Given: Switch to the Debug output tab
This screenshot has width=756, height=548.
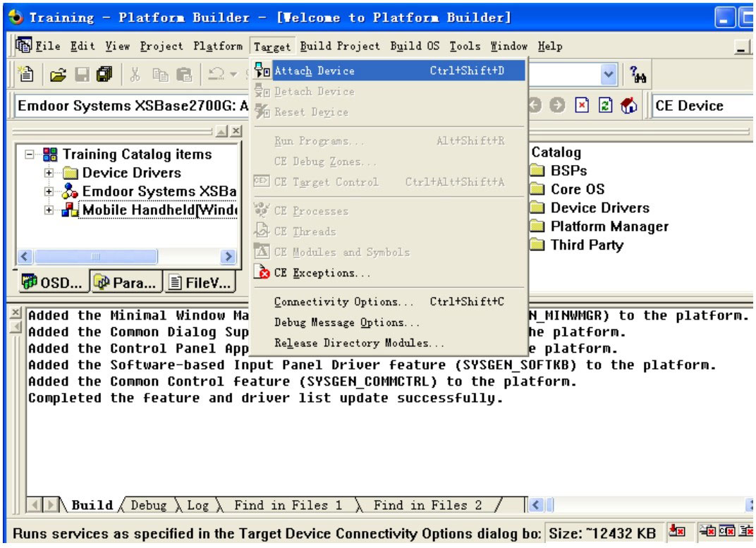Looking at the screenshot, I should (x=148, y=505).
